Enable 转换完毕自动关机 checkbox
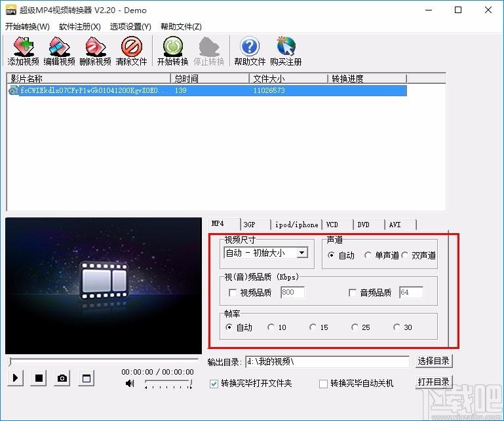This screenshot has height=421, width=504. 323,384
